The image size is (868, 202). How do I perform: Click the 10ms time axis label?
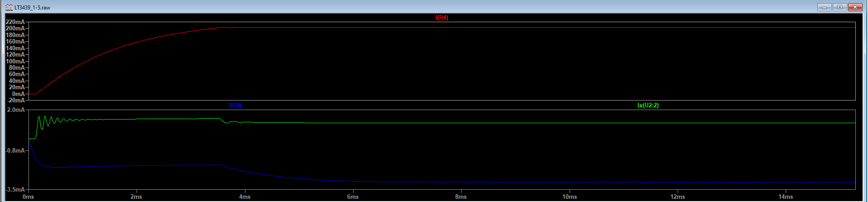pos(570,197)
